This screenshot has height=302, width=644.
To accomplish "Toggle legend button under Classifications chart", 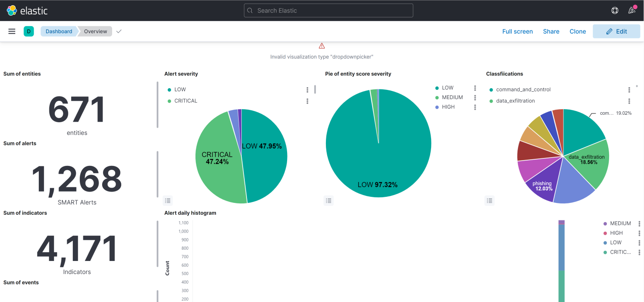I will coord(490,201).
